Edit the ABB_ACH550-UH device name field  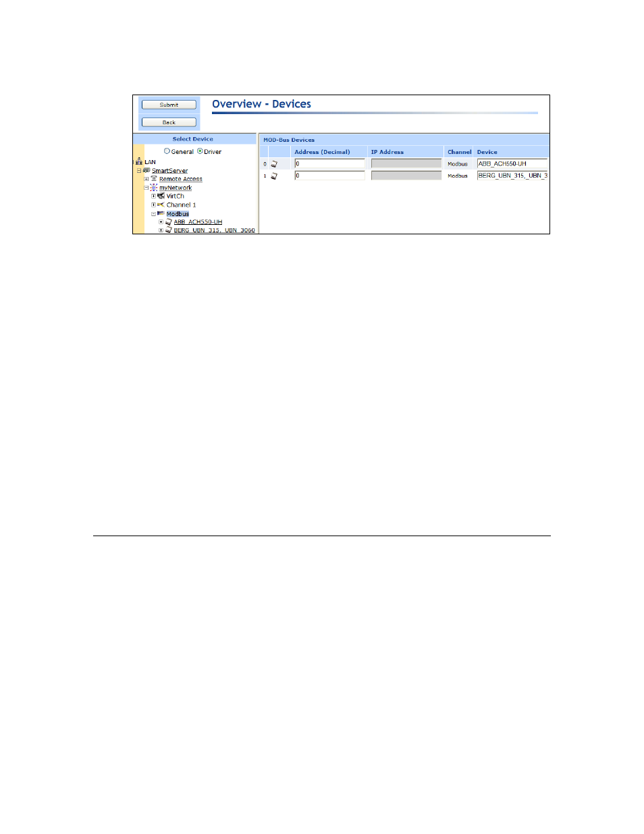coord(512,163)
